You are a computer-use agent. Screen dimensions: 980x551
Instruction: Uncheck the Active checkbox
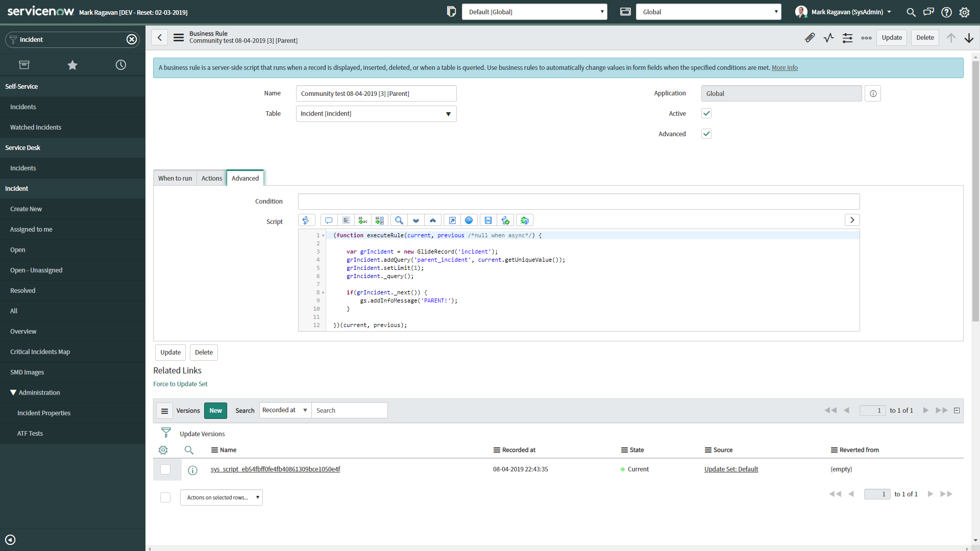click(x=706, y=113)
